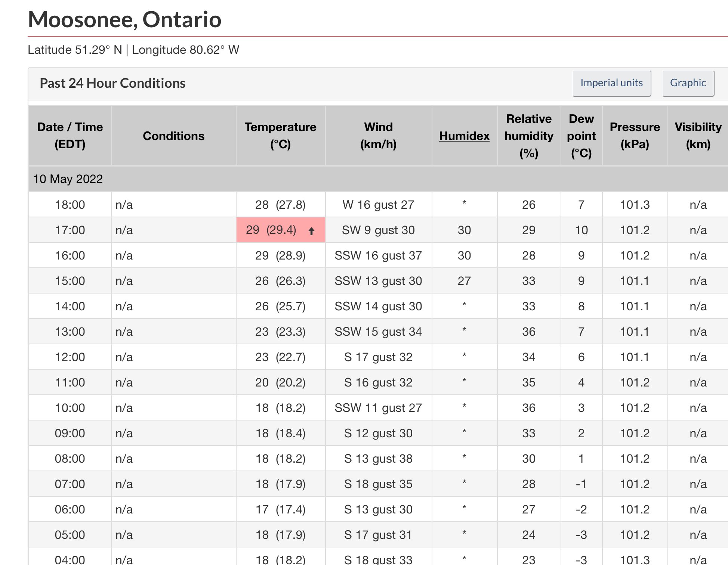Click the Relative humidity column header
Image resolution: width=728 pixels, height=565 pixels.
point(529,135)
